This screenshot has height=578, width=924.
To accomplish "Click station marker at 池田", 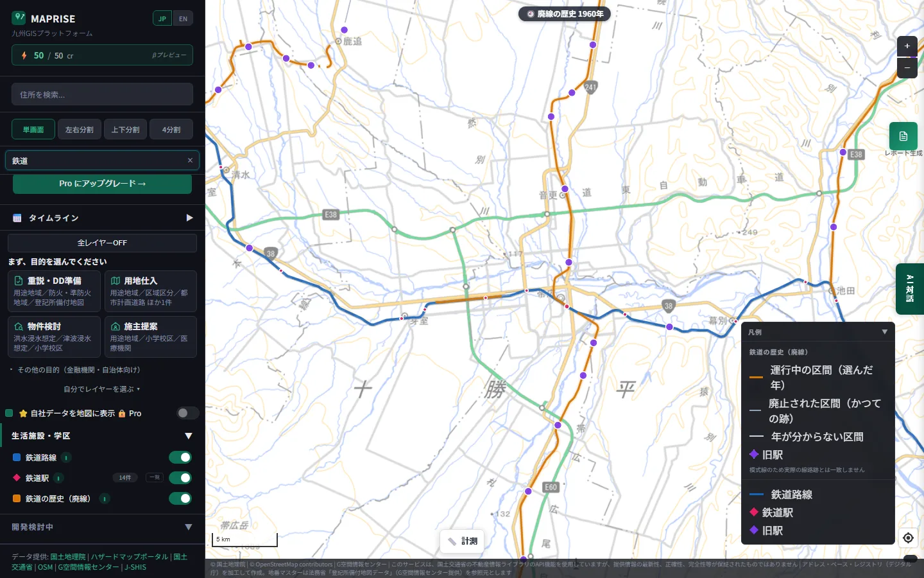I will pyautogui.click(x=837, y=300).
